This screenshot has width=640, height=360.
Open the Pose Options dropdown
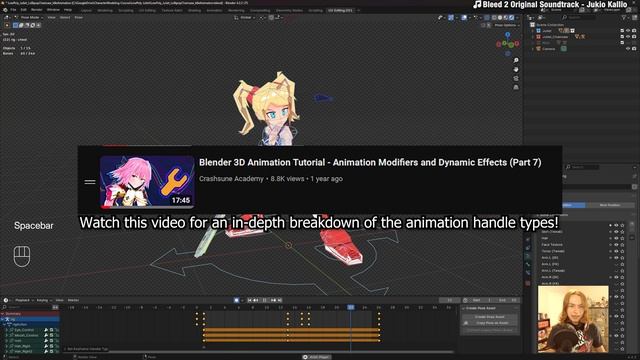(x=507, y=25)
